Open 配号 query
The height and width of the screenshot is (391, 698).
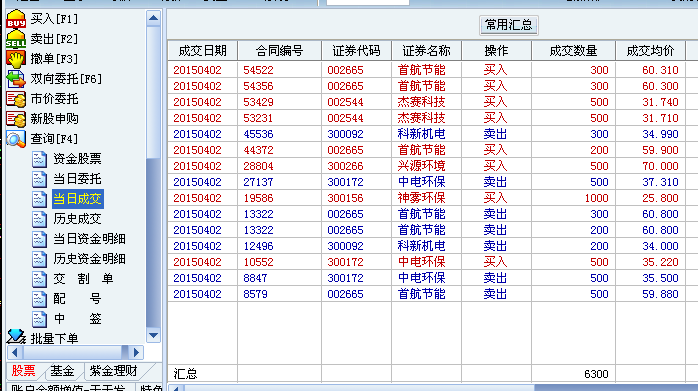pos(77,299)
